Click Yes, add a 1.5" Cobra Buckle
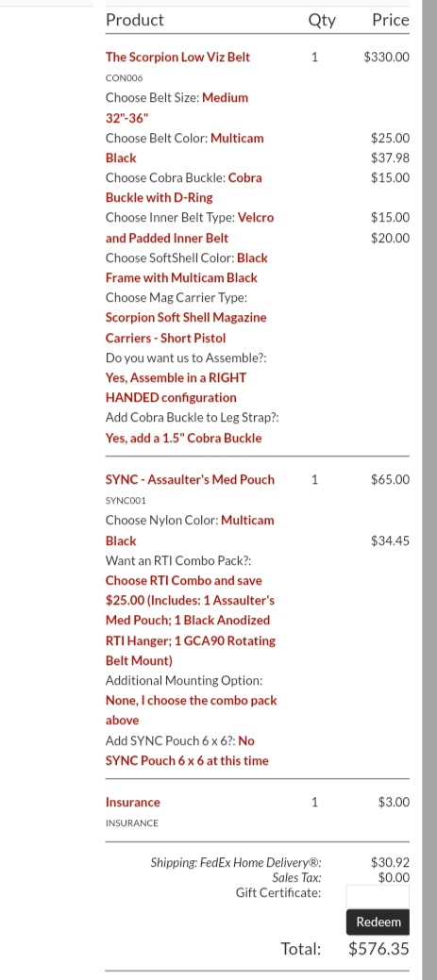This screenshot has width=437, height=980. [x=184, y=439]
